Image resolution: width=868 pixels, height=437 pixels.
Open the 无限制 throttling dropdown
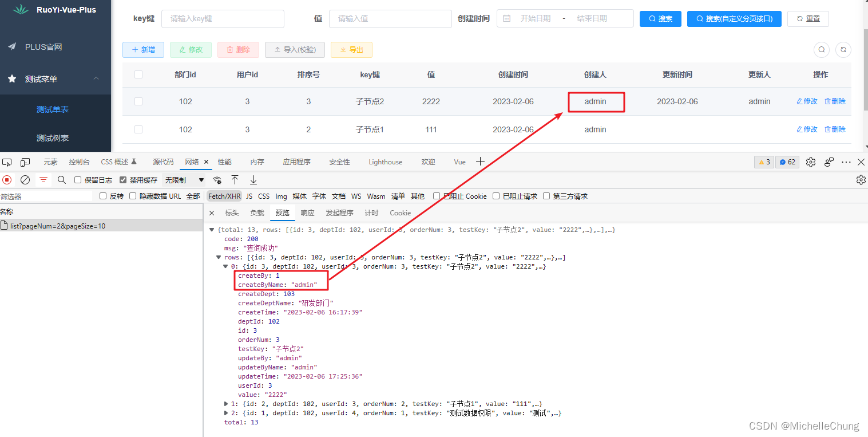(x=184, y=180)
